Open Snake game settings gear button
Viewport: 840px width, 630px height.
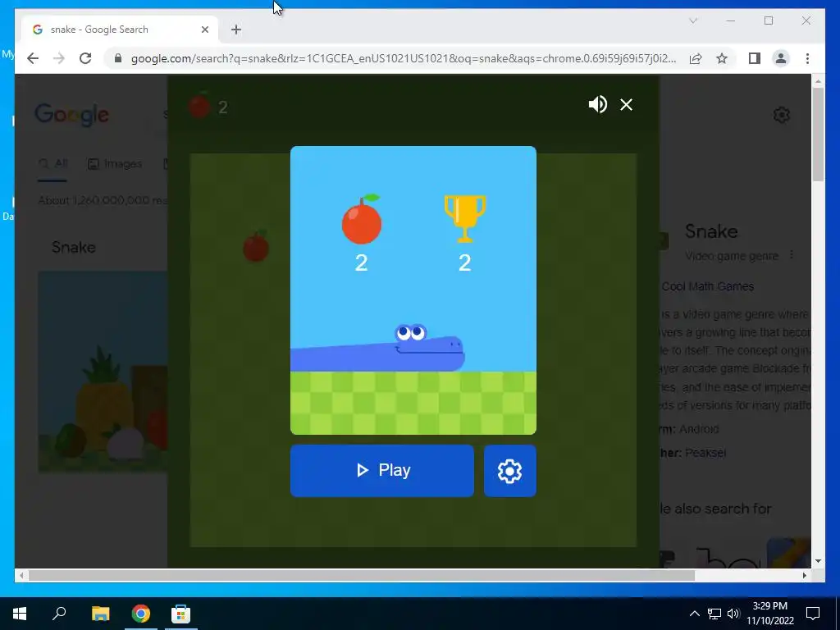(509, 470)
